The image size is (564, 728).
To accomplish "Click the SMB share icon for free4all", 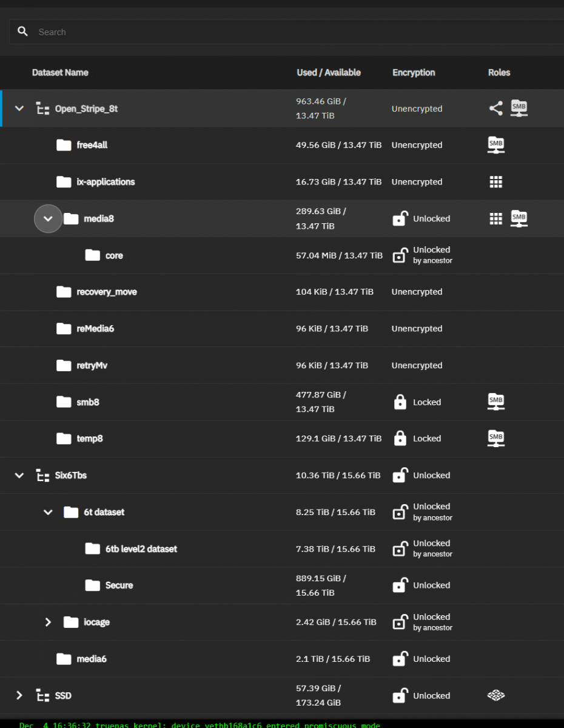I will 496,144.
